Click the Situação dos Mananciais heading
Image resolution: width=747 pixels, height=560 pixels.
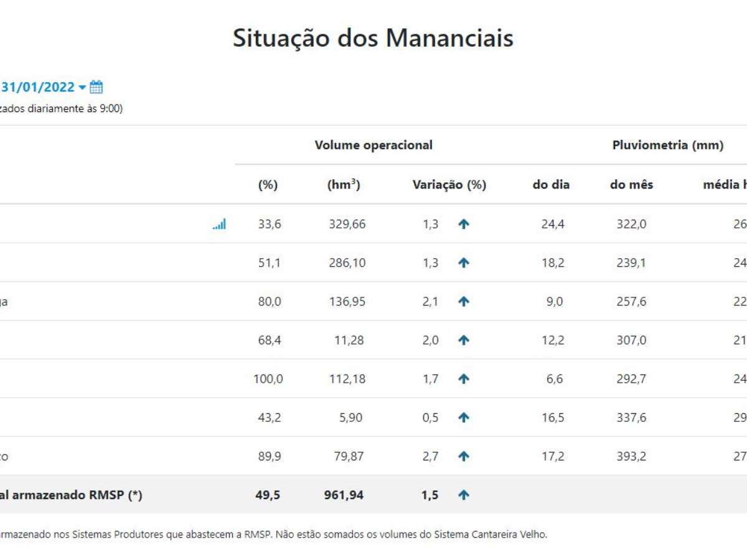[x=373, y=39]
